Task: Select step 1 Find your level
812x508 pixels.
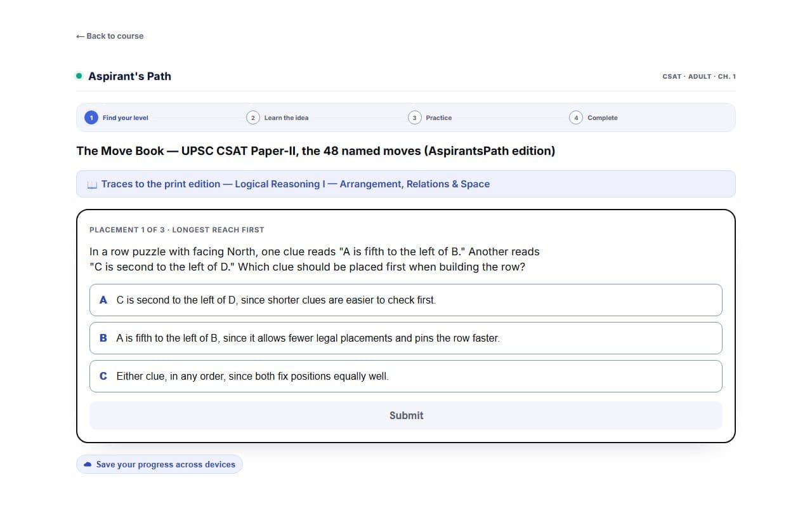Action: click(117, 117)
